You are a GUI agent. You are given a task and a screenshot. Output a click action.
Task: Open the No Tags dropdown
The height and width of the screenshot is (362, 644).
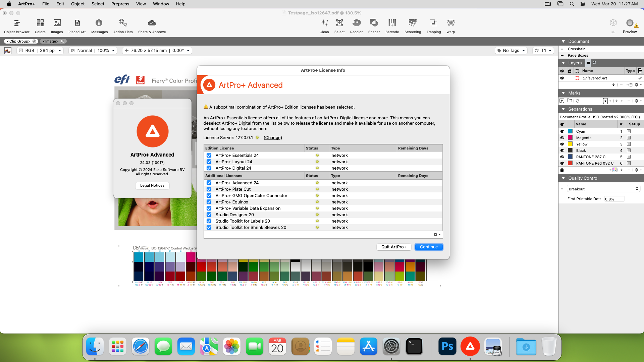point(511,51)
